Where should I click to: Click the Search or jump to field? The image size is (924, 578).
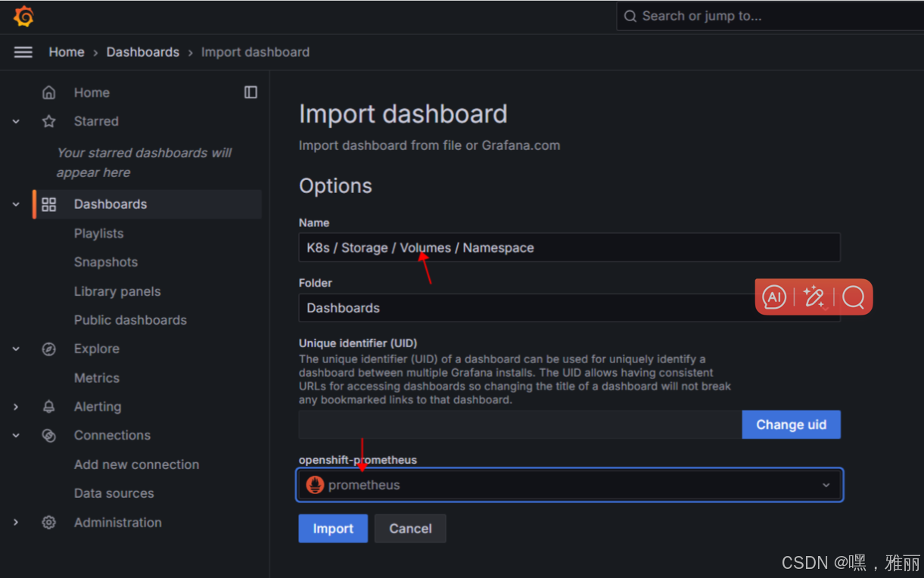(770, 16)
